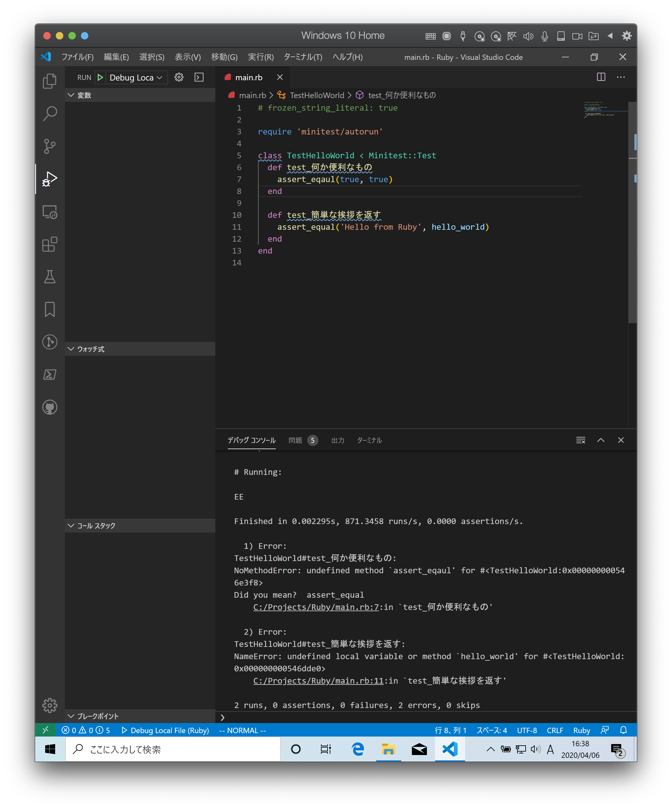Open the ターミナル(T) menu
The width and height of the screenshot is (672, 808).
[x=303, y=57]
